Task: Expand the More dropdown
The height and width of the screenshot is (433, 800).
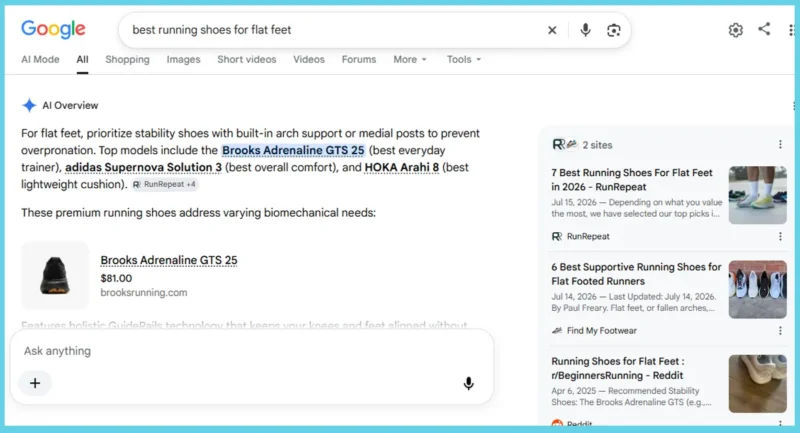Action: pyautogui.click(x=410, y=59)
